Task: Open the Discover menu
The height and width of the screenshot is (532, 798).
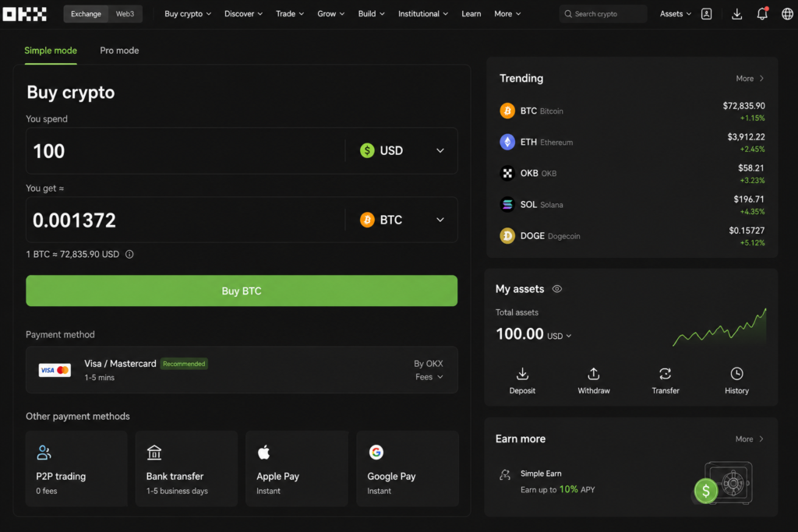Action: pyautogui.click(x=243, y=14)
